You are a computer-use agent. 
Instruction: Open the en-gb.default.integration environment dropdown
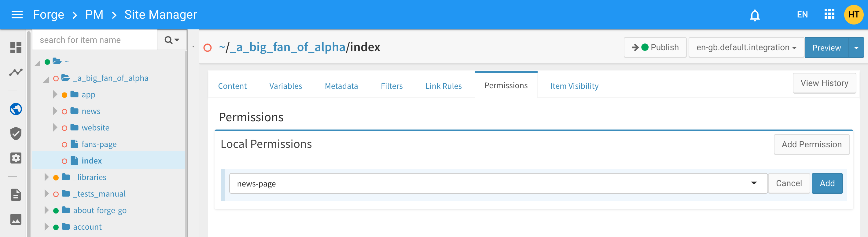coord(746,47)
